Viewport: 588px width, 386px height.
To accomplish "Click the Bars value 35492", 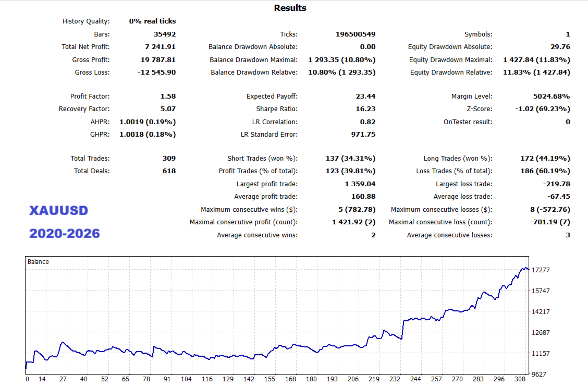I will [x=165, y=34].
